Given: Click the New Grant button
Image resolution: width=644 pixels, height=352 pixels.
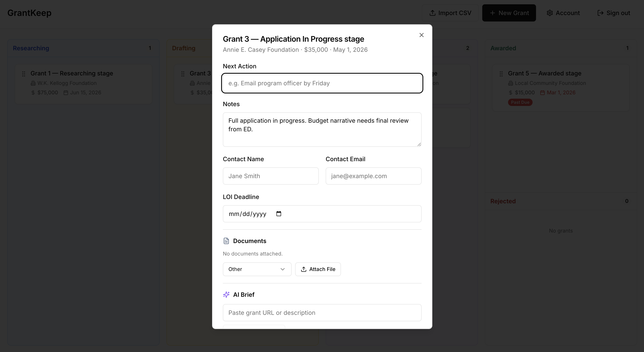Looking at the screenshot, I should 509,13.
